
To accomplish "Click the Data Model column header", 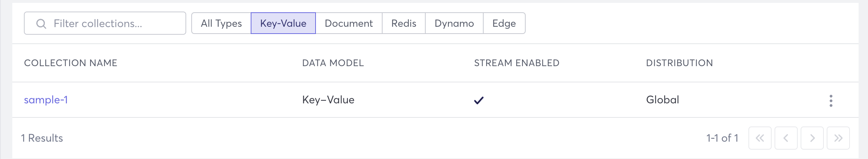I will pos(333,63).
